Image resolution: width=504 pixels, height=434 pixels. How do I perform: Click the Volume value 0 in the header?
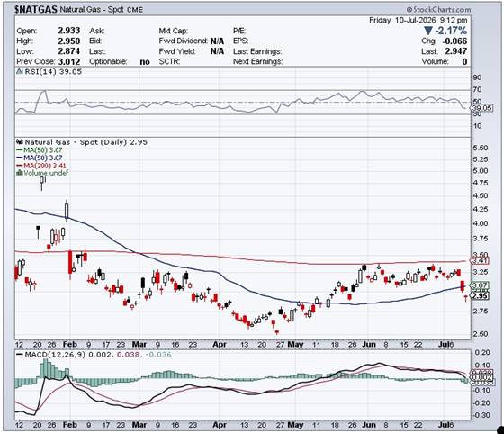(464, 61)
